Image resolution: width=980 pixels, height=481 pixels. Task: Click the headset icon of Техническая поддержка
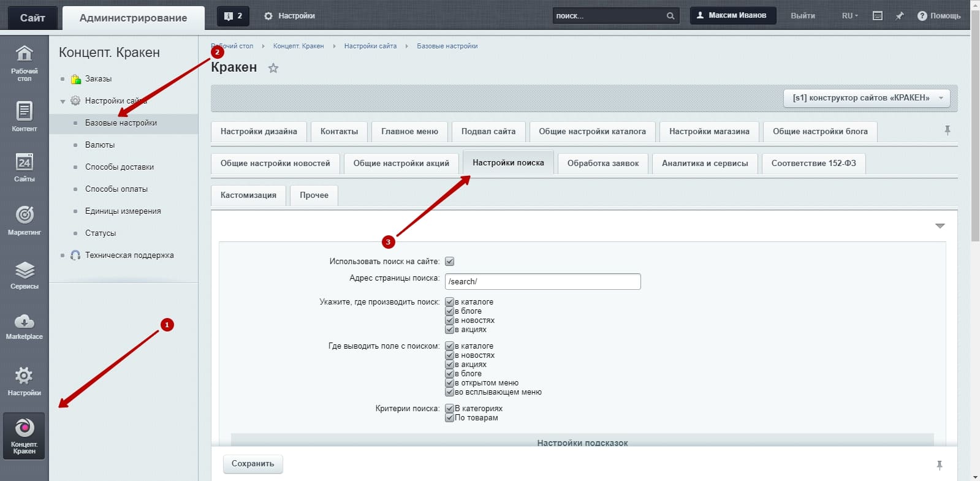click(x=75, y=255)
